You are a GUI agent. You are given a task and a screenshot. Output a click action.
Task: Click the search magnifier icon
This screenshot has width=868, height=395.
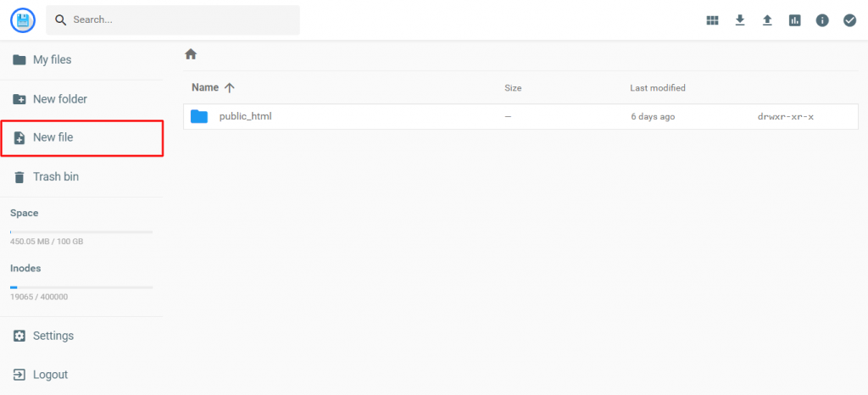coord(61,19)
